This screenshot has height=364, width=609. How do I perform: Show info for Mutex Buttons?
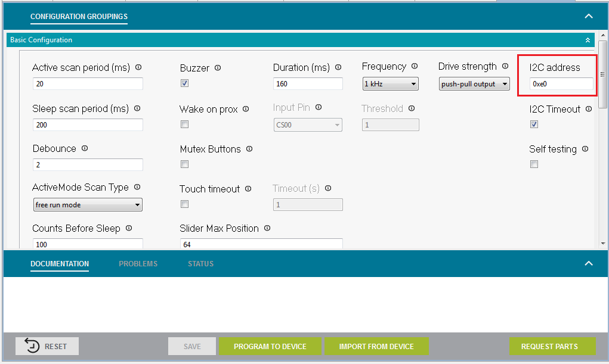249,149
